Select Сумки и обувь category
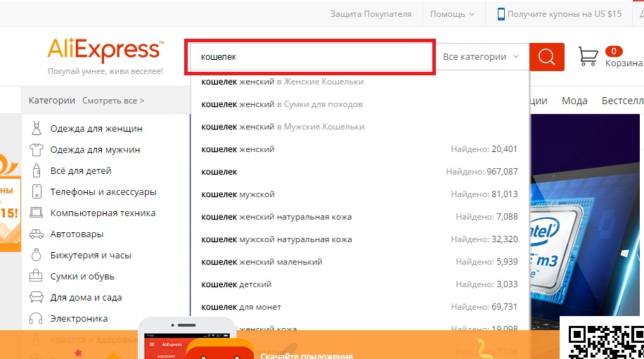Screen dimensions: 644x359 coord(82,277)
